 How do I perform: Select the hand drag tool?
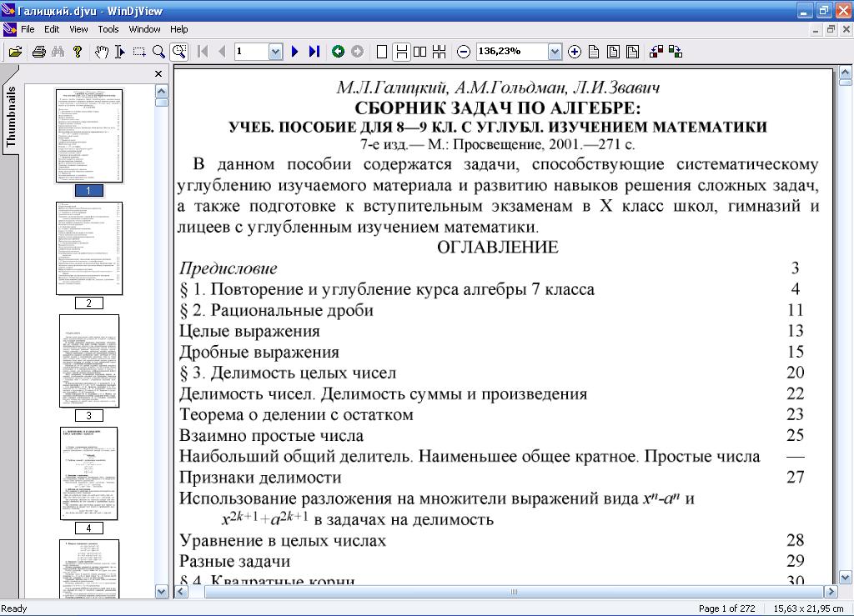click(101, 52)
